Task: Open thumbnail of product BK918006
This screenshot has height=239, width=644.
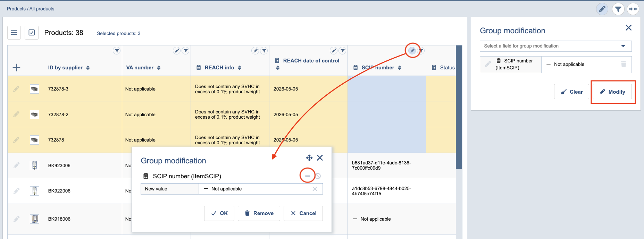Action: 34,219
